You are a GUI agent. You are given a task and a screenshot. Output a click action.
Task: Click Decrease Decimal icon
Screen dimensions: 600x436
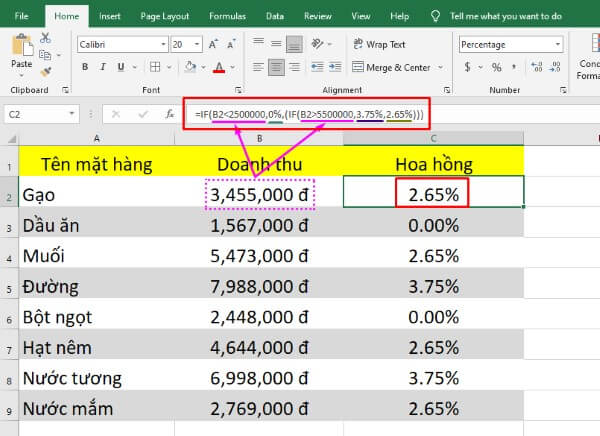click(x=554, y=67)
